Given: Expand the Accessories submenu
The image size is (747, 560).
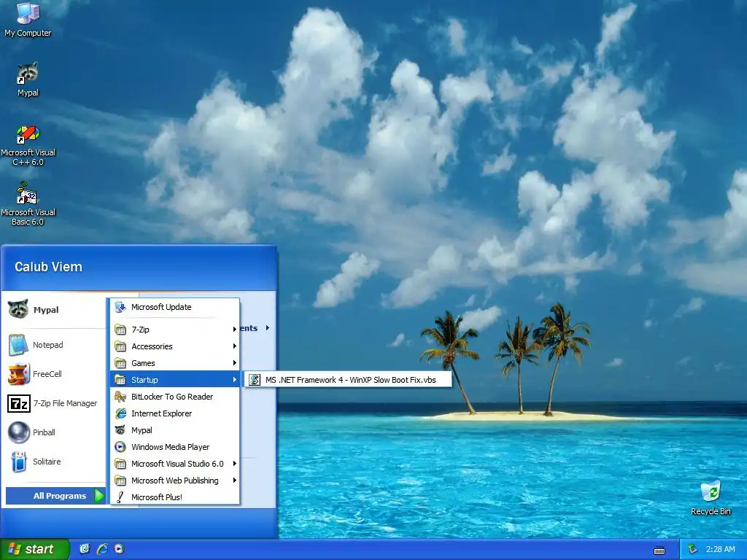Looking at the screenshot, I should click(x=175, y=346).
